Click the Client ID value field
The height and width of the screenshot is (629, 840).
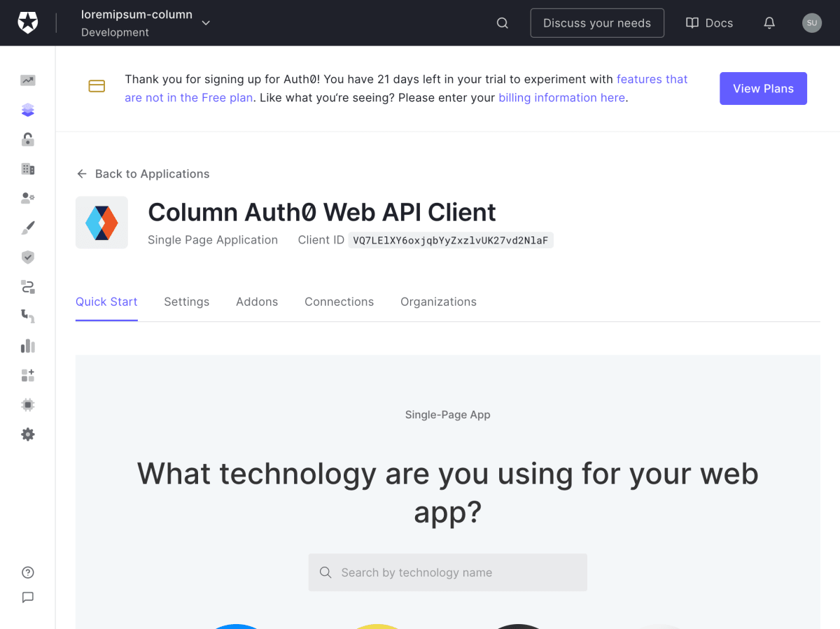click(x=451, y=240)
